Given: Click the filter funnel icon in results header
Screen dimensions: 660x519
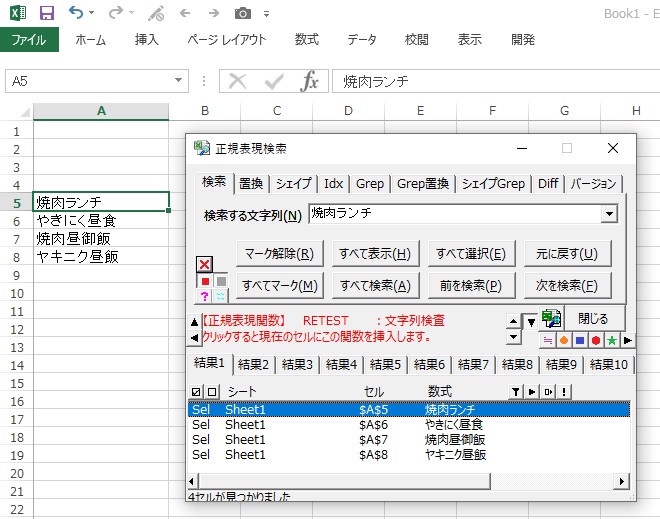Looking at the screenshot, I should tap(515, 391).
